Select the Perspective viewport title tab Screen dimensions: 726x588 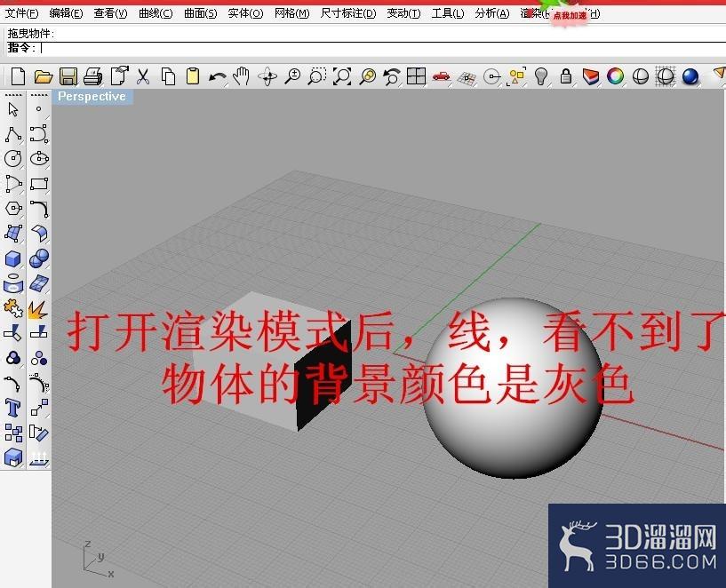tap(92, 96)
